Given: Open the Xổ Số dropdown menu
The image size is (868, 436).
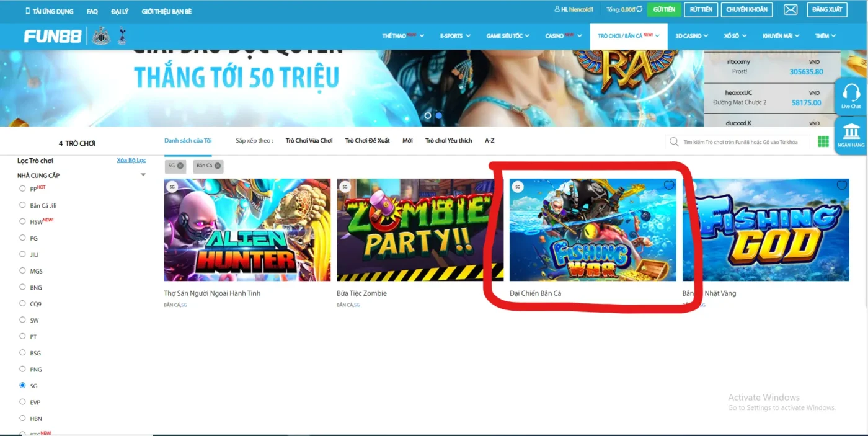Looking at the screenshot, I should click(x=735, y=36).
